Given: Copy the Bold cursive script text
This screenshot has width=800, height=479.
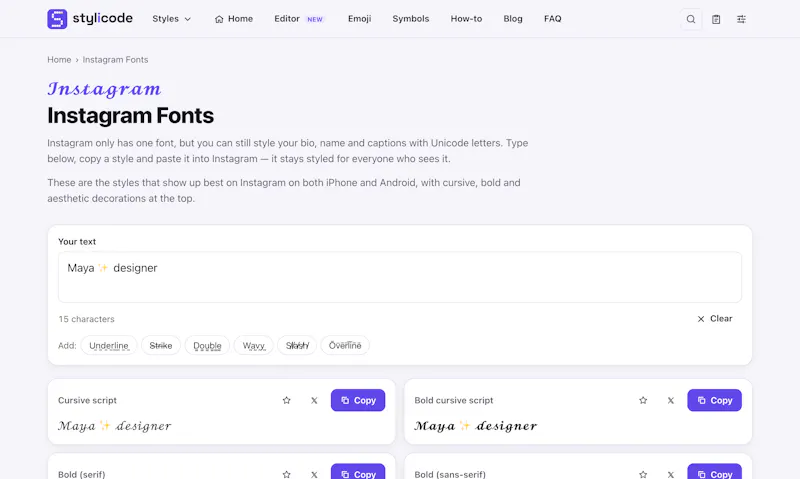Looking at the screenshot, I should 714,400.
